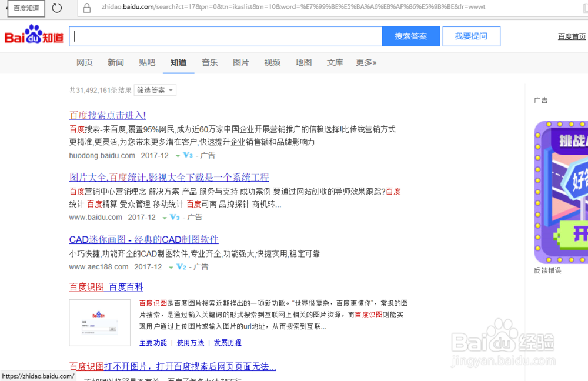The image size is (588, 381).
Task: Click the sidebar game advertisement banner
Action: click(561, 192)
